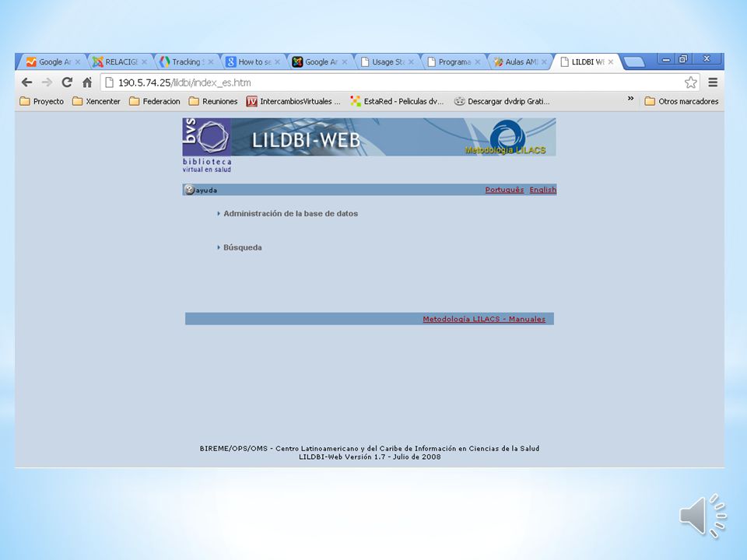Open the Xencenter bookmarks folder
Screen dimensions: 747x560
[96, 101]
